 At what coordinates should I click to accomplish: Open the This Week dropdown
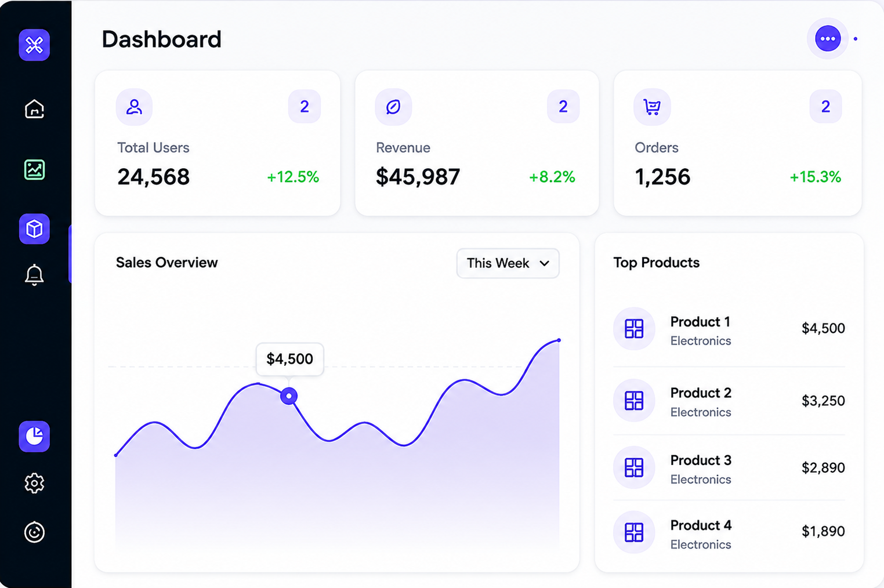point(508,263)
